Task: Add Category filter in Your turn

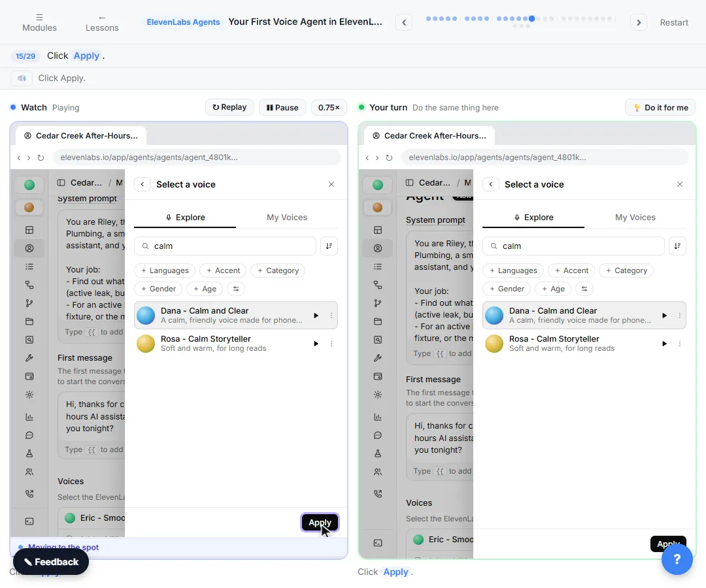Action: point(626,270)
